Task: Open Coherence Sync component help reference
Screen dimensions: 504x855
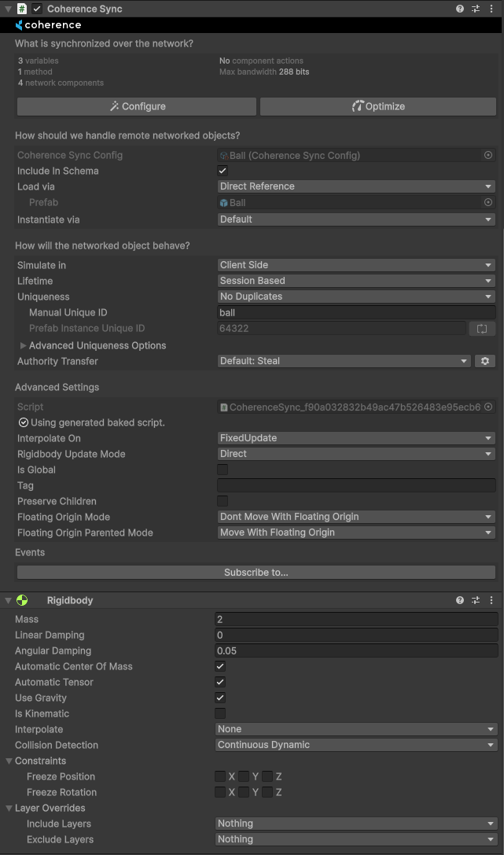Action: click(x=460, y=9)
